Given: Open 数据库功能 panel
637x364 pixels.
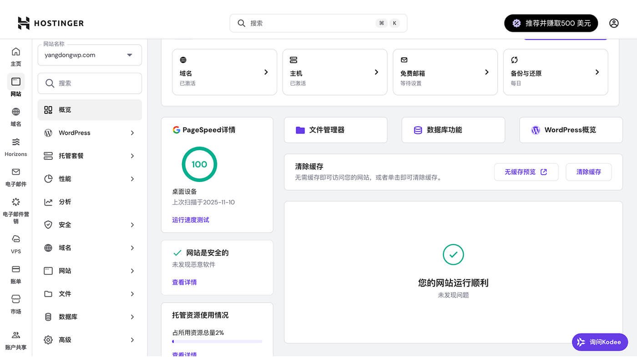Looking at the screenshot, I should [453, 130].
